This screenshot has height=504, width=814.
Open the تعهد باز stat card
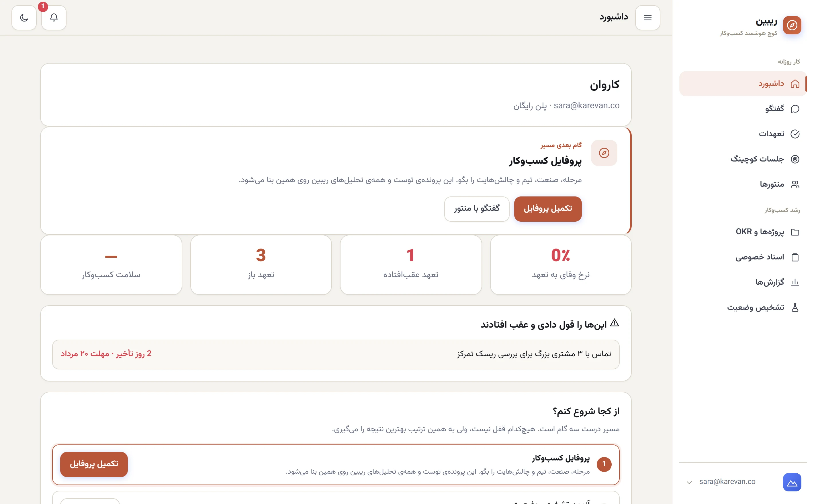coord(261,265)
